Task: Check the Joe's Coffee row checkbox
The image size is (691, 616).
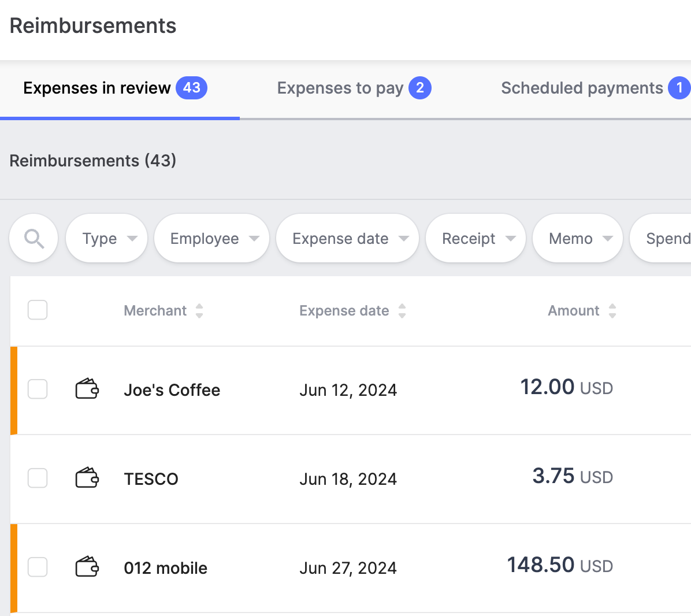Action: [38, 389]
